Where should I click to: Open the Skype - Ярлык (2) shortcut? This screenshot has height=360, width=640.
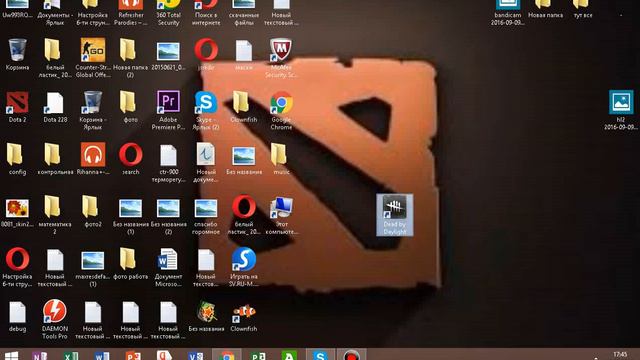click(x=206, y=110)
